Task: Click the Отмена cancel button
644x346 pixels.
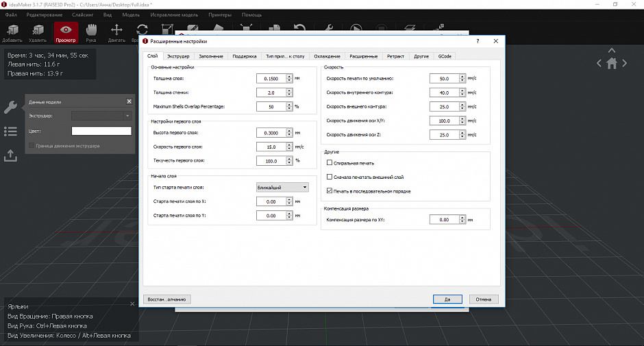Action: (484, 299)
